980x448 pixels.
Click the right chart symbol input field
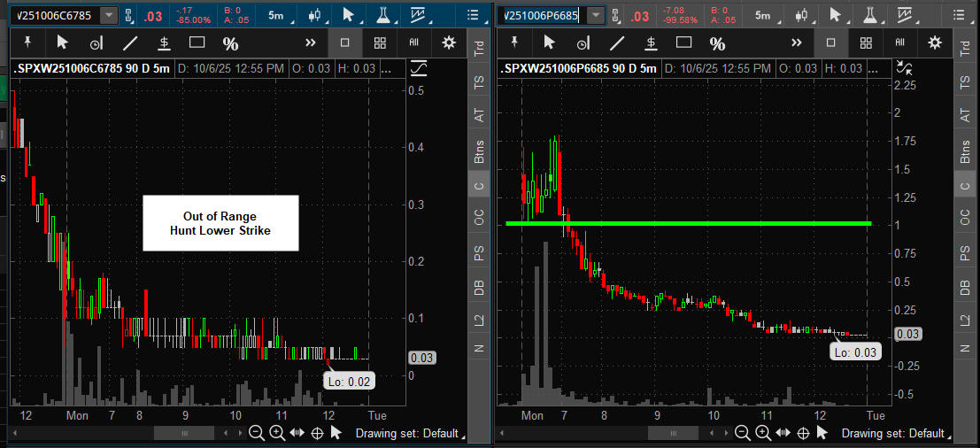point(543,16)
